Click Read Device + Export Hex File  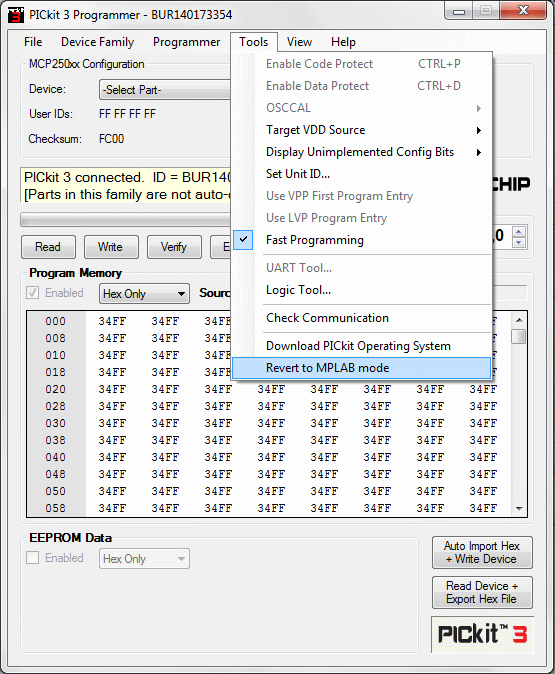(482, 592)
